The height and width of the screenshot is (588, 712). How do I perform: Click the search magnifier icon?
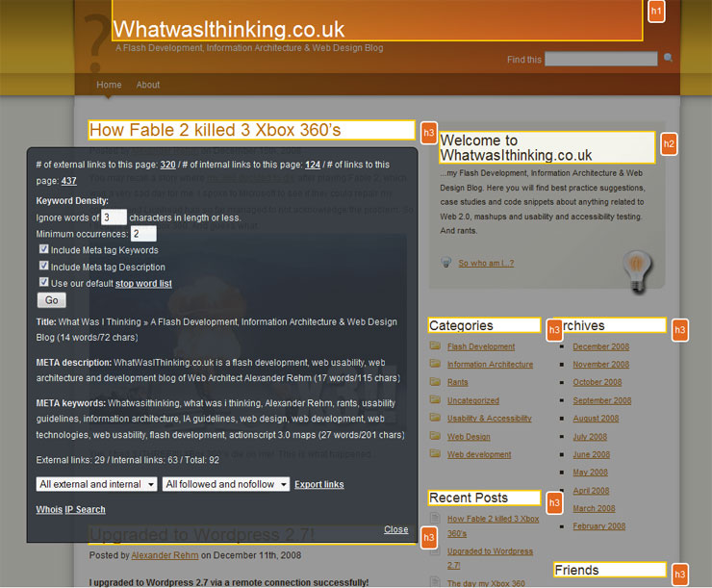coord(668,58)
